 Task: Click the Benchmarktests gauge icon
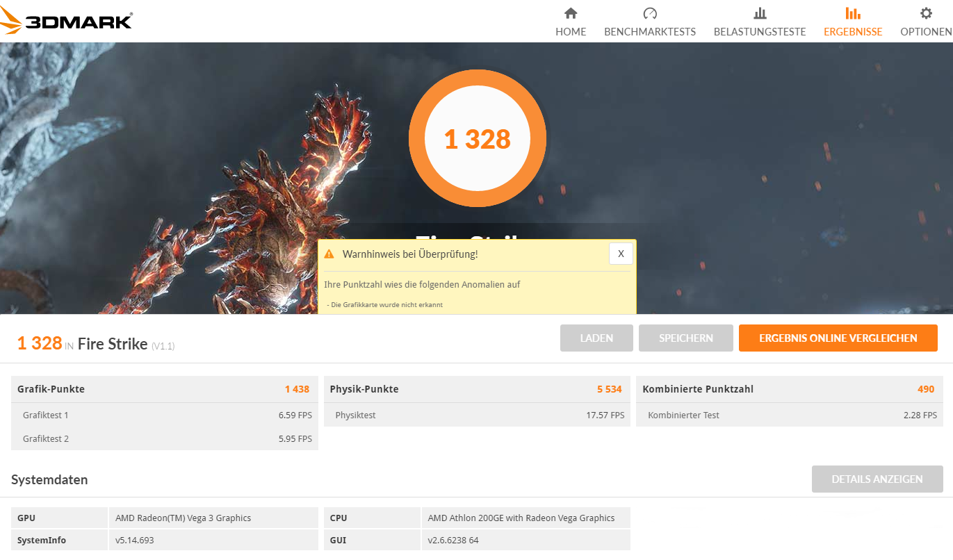pos(650,13)
